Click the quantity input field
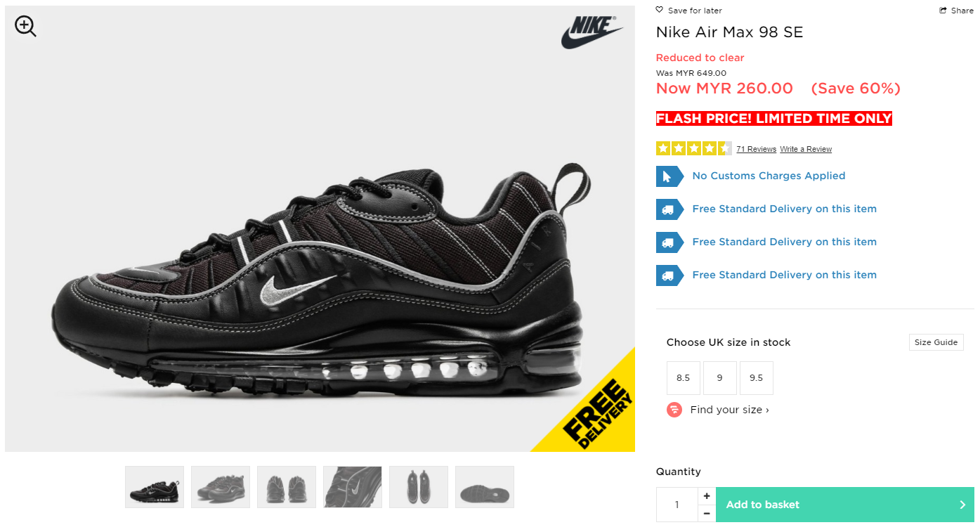The width and height of the screenshot is (980, 532). point(677,505)
